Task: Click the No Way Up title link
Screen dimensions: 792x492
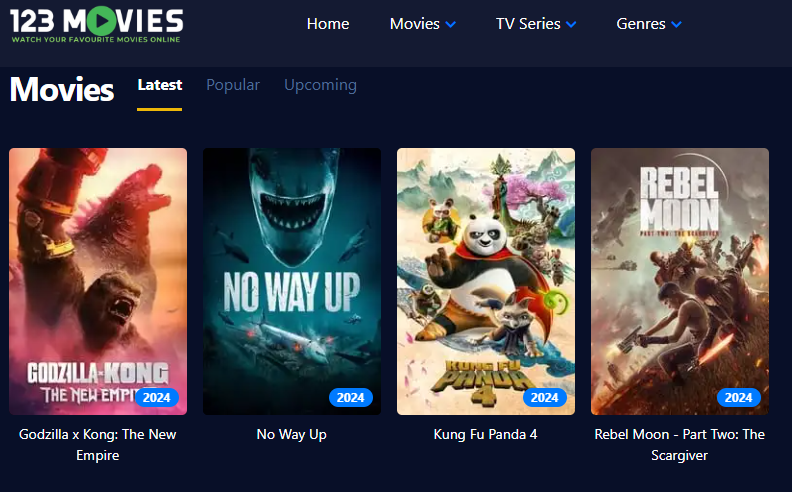Action: [291, 434]
